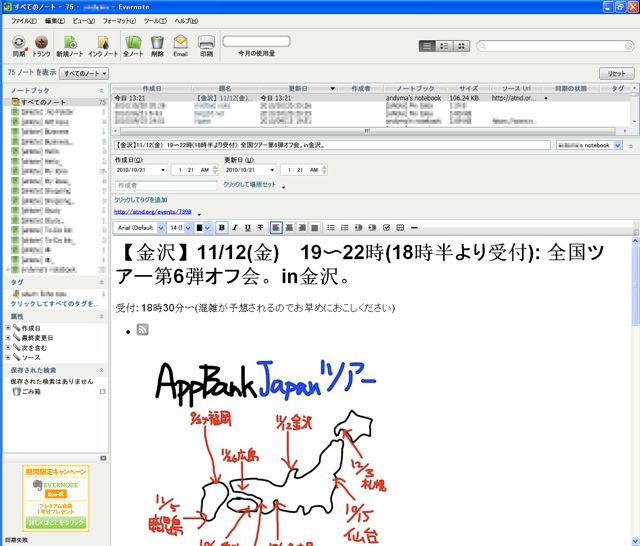Screen dimensions: 640x546
Task: Open the ファイル menu
Action: (23, 21)
